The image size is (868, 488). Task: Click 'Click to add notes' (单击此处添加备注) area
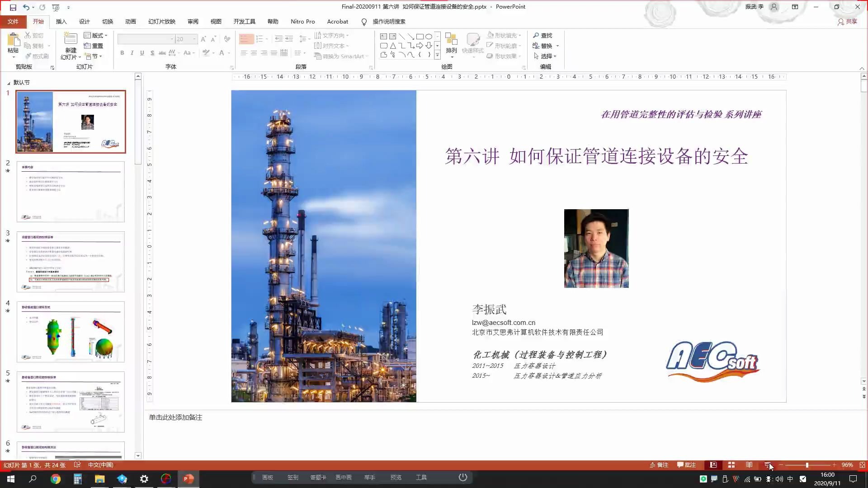click(175, 418)
